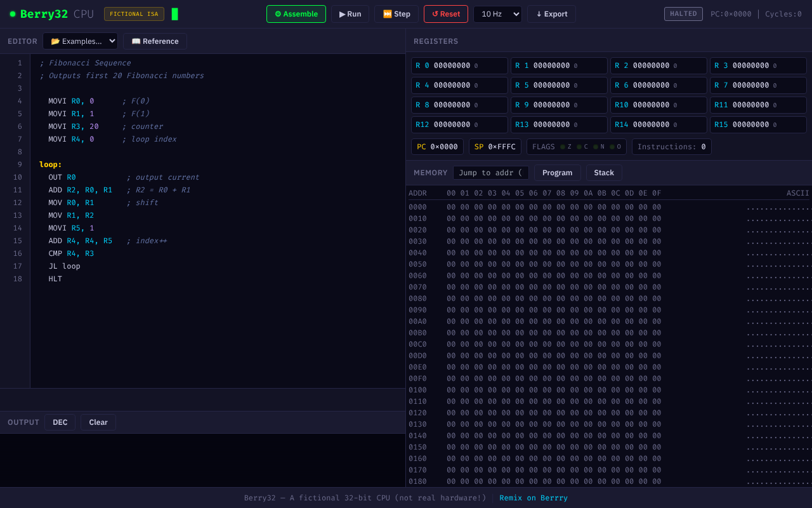Step one instruction forward

pyautogui.click(x=396, y=14)
